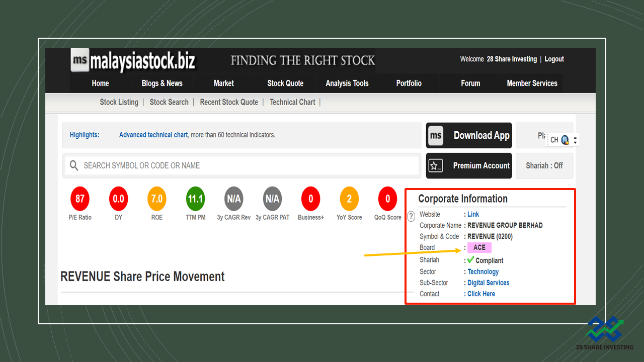Screen dimensions: 644x362
Task: Click the malaysiastock.biz logo
Action: (x=133, y=60)
